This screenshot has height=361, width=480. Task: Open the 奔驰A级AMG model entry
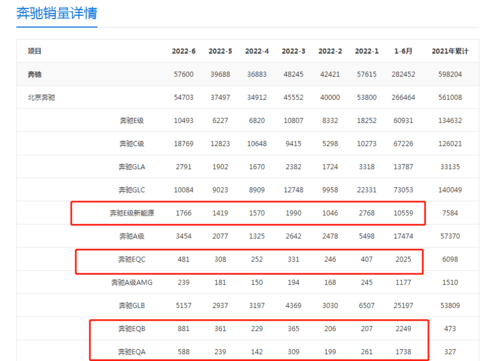pyautogui.click(x=132, y=283)
